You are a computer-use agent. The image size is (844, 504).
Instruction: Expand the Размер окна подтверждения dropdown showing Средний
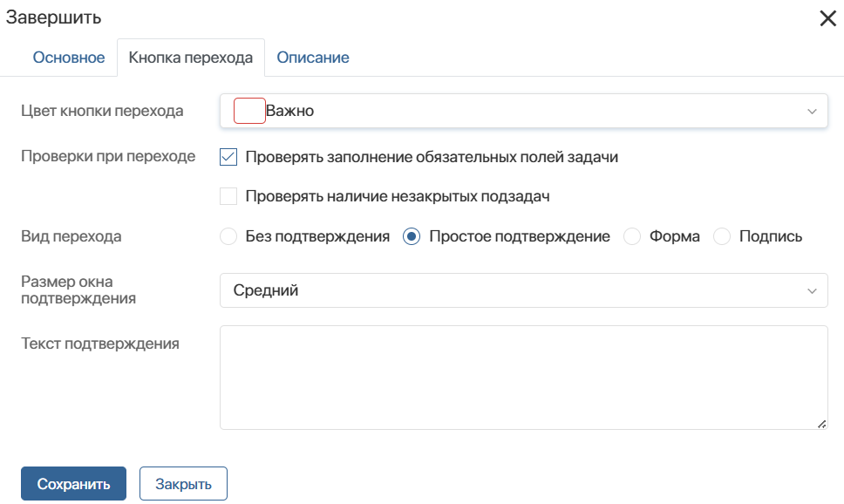[524, 290]
